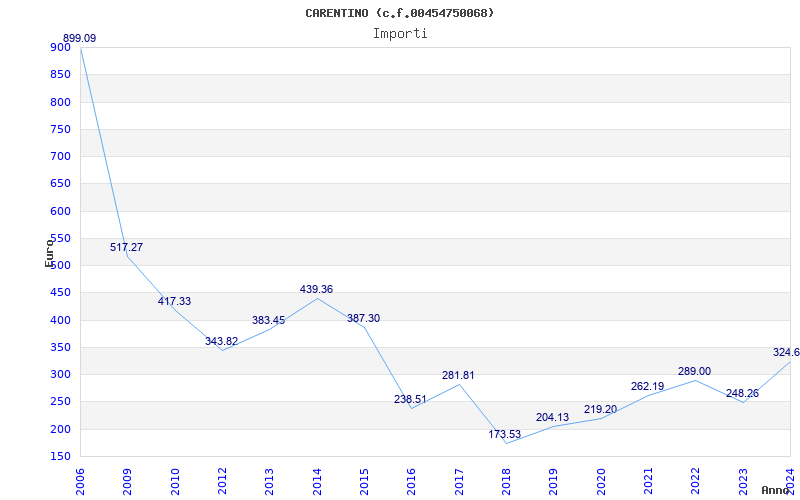The height and width of the screenshot is (500, 800).
Task: Click the 2015 x-axis year
Action: pyautogui.click(x=364, y=482)
